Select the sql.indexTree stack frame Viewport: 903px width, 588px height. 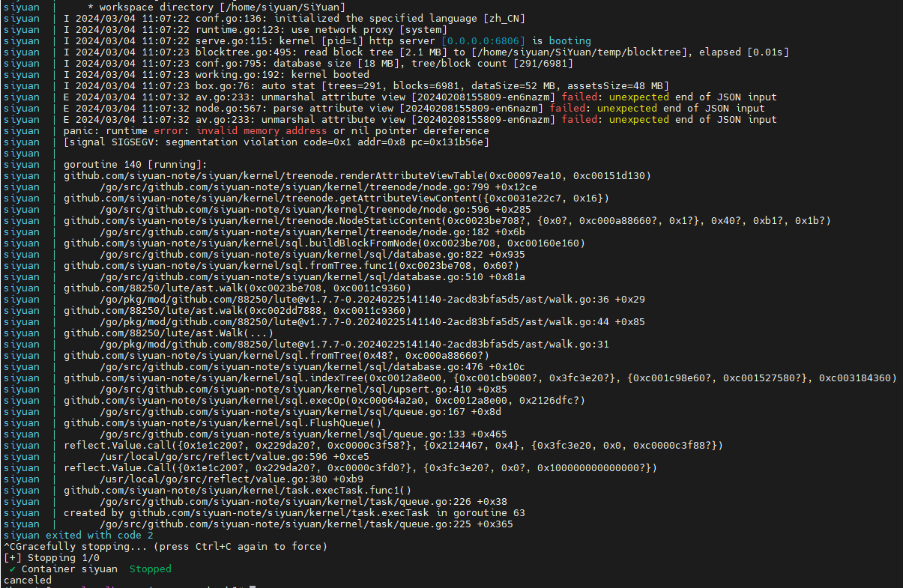(x=480, y=378)
